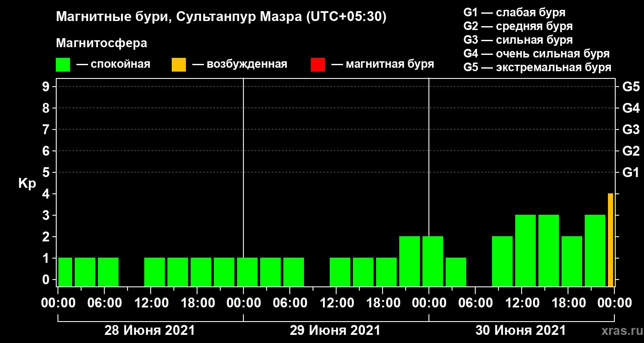Click the right-axis 'G4' storm level label
Image resolution: width=644 pixels, height=343 pixels.
[x=631, y=108]
